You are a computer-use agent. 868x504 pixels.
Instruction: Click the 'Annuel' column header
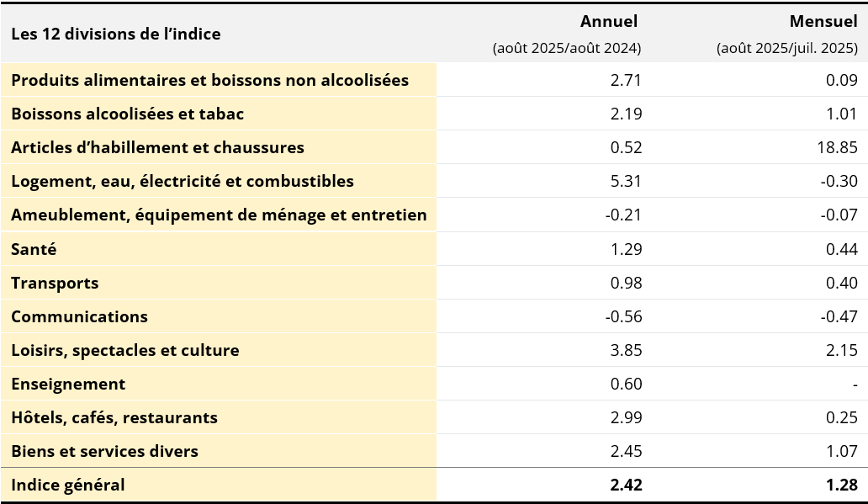[608, 22]
